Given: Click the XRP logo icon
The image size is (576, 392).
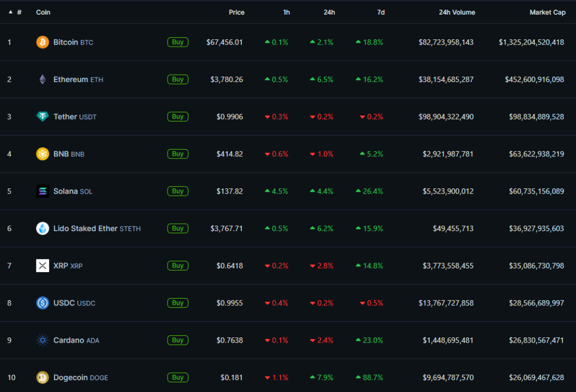Looking at the screenshot, I should pyautogui.click(x=42, y=265).
